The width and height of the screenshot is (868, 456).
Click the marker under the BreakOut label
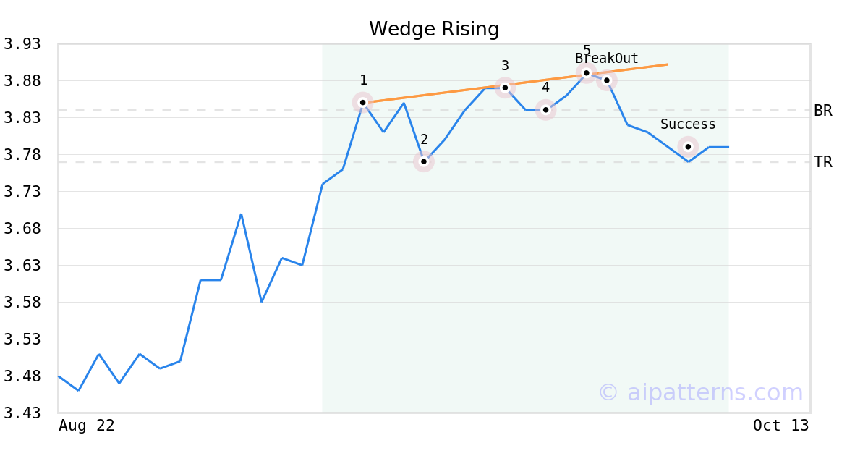[x=607, y=80]
